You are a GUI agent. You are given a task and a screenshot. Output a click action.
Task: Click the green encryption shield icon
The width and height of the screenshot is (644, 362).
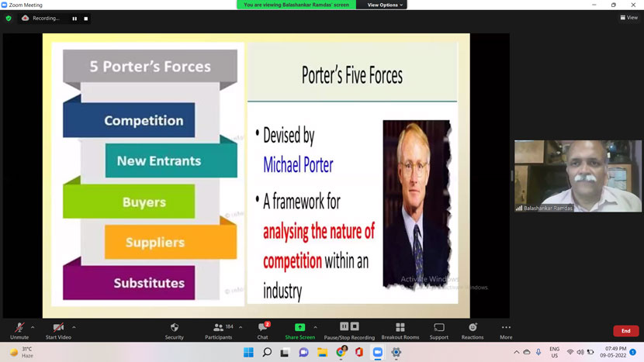(9, 18)
